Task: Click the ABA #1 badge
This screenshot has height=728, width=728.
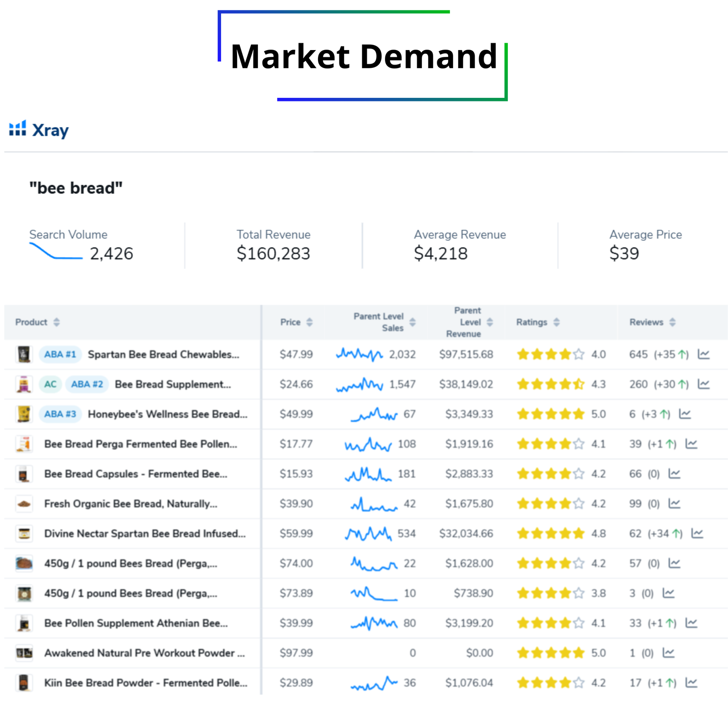Action: point(60,354)
